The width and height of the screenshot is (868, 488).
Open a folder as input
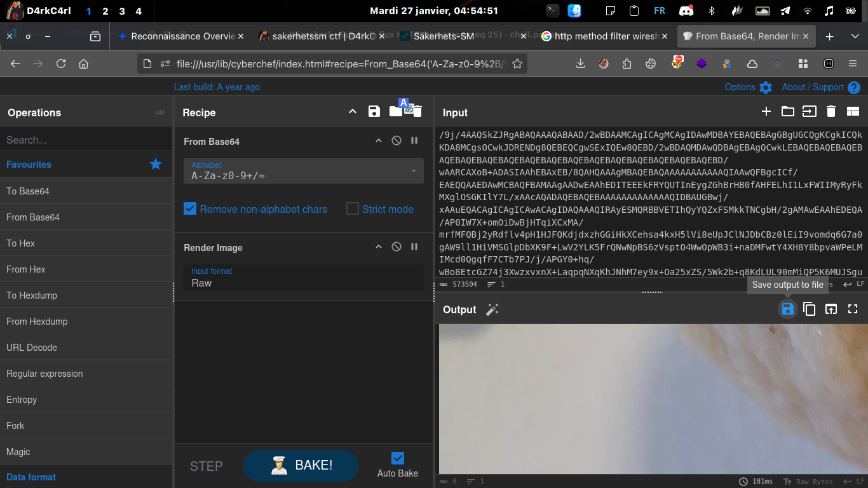[x=788, y=112]
